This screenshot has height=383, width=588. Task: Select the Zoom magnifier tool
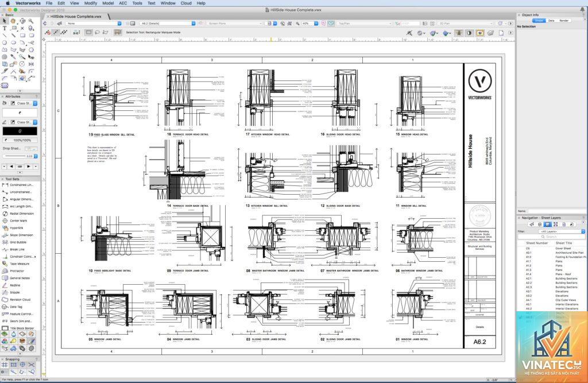coord(31,21)
